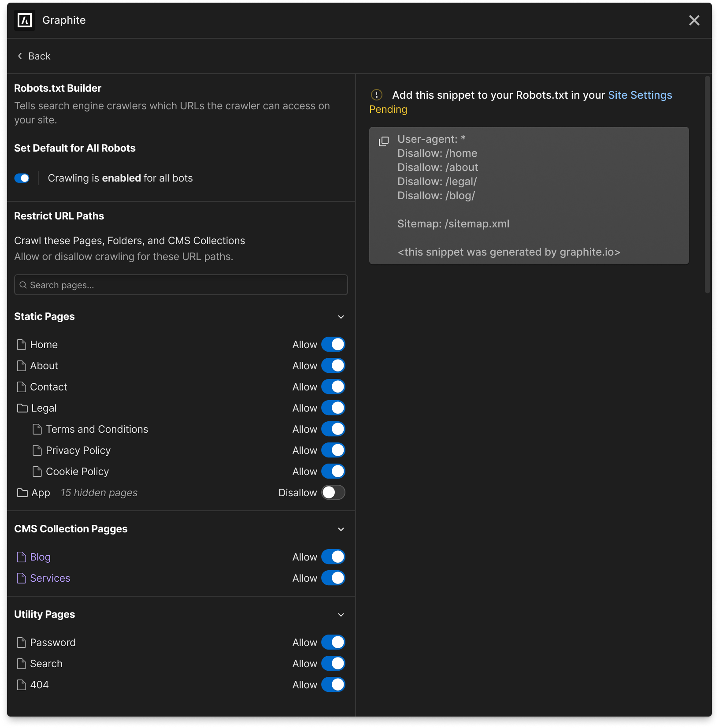The width and height of the screenshot is (719, 728).
Task: Click the 'Cookie Policy' page label
Action: 77,472
